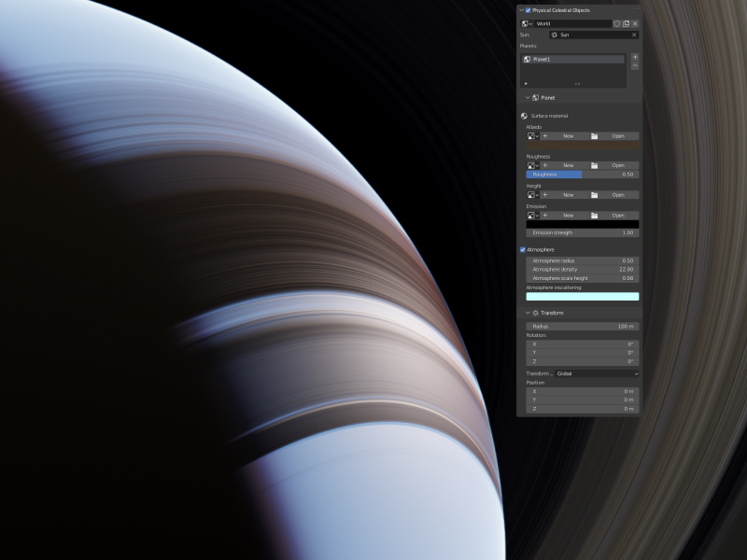Screen dimensions: 747x560
Task: Click the minus icon to remove a planet
Action: coord(635,65)
